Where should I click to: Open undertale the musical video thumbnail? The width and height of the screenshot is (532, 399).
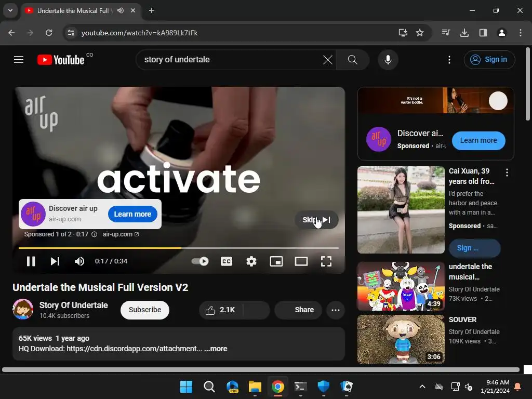click(401, 286)
